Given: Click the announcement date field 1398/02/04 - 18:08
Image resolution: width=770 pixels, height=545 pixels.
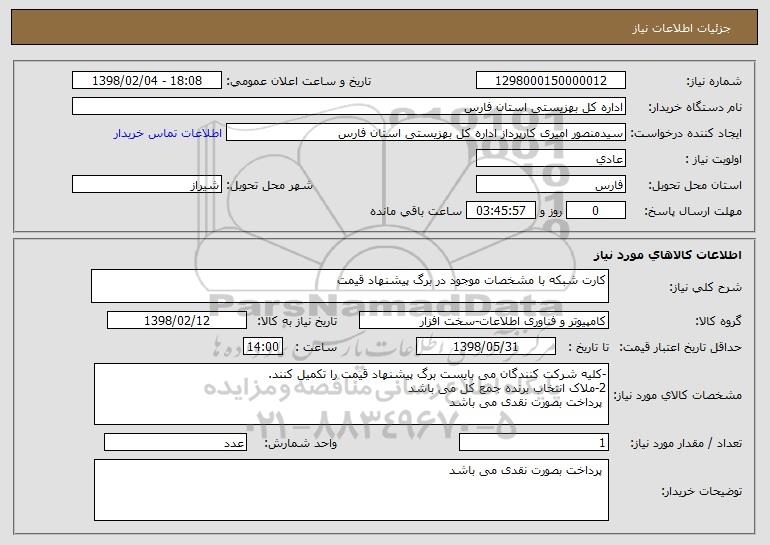Looking at the screenshot, I should tap(147, 81).
